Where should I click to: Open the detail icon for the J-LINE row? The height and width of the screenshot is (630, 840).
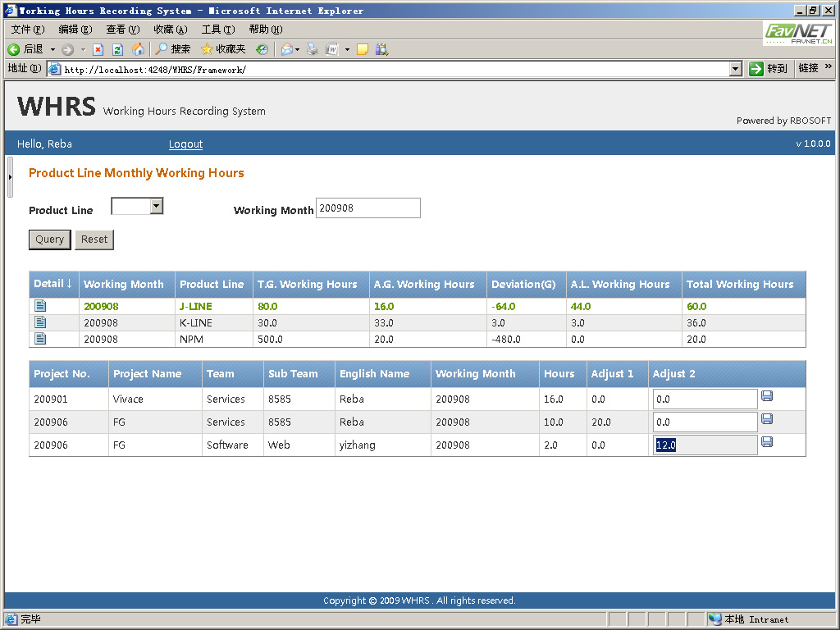click(x=40, y=305)
